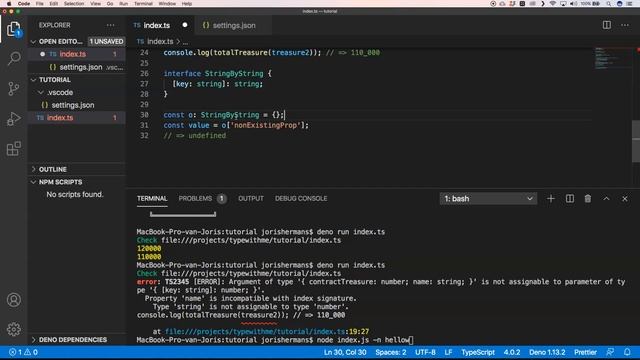
Task: Click feedback icon in status bar
Action: pyautogui.click(x=610, y=352)
